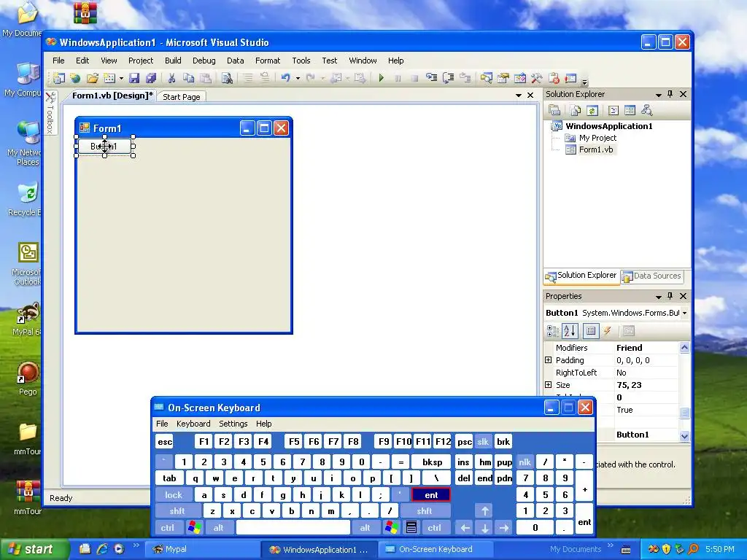Open the Format menu
Image resolution: width=747 pixels, height=560 pixels.
click(268, 61)
